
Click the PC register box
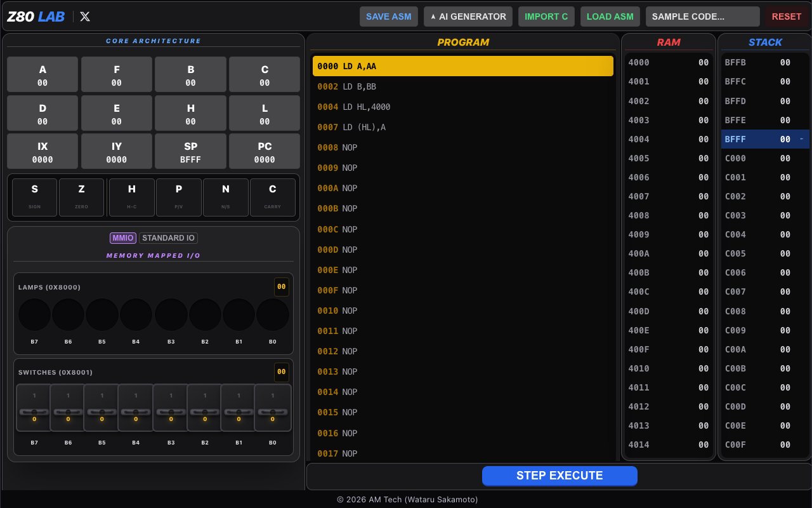[265, 152]
